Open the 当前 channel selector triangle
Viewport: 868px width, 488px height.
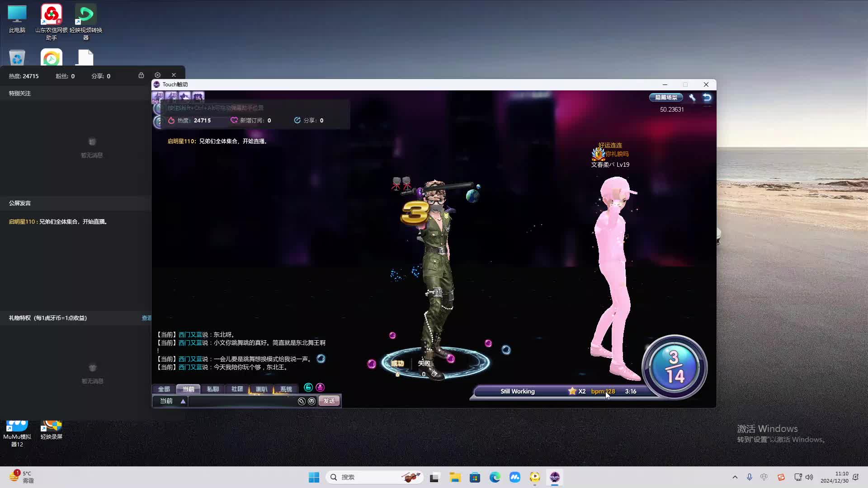pyautogui.click(x=183, y=401)
